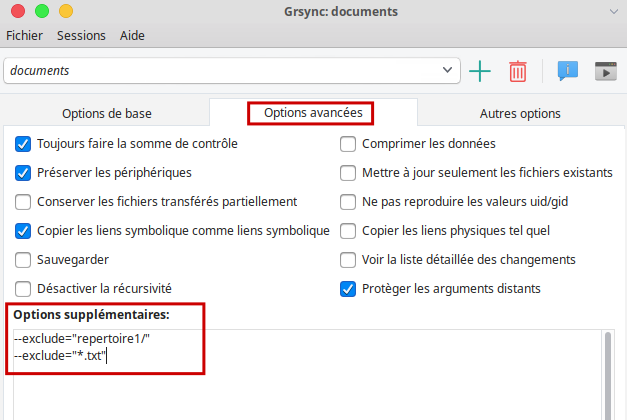Enable Voir la liste détaillée des changements
The height and width of the screenshot is (420, 627).
tap(348, 260)
